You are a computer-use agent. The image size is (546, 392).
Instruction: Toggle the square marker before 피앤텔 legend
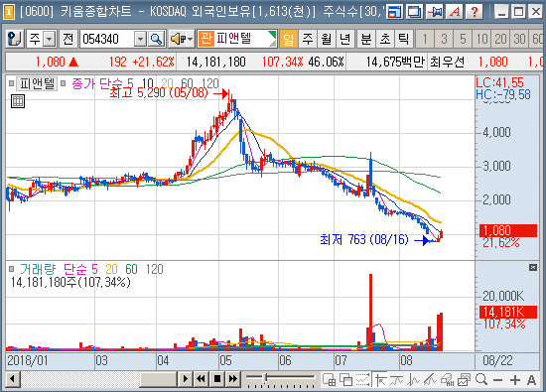[x=11, y=83]
